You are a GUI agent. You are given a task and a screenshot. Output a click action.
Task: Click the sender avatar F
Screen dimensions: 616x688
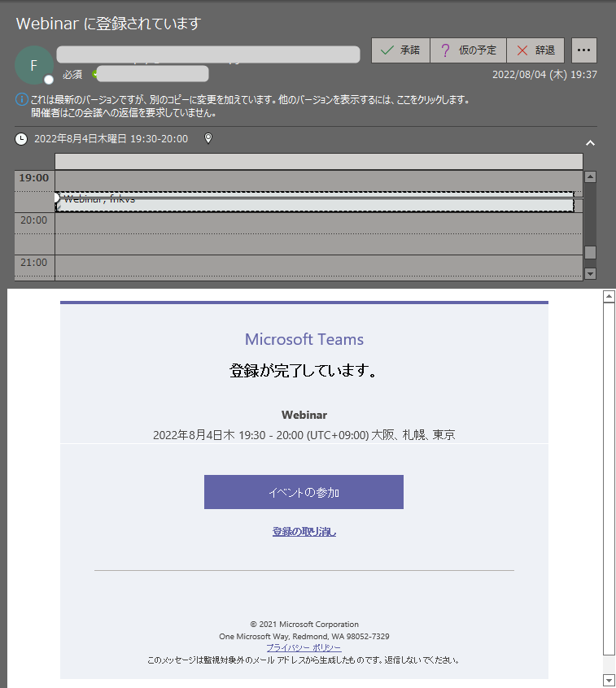pyautogui.click(x=34, y=65)
